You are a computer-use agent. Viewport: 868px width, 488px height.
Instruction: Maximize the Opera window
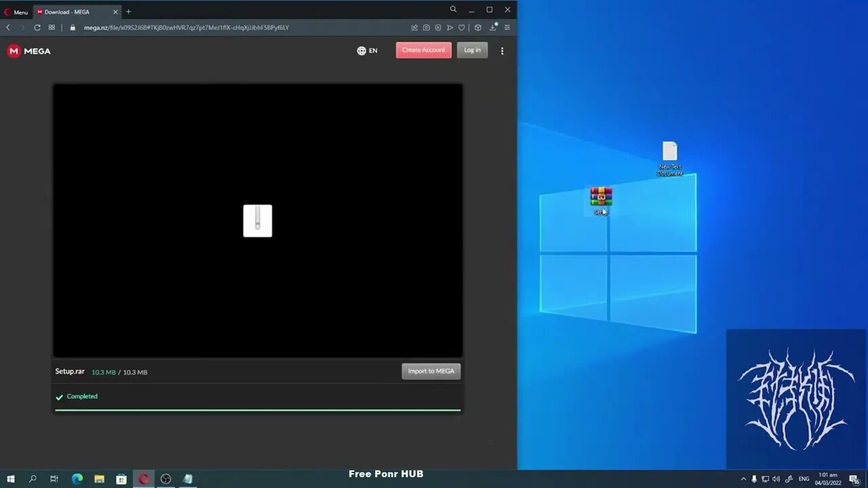click(x=489, y=9)
